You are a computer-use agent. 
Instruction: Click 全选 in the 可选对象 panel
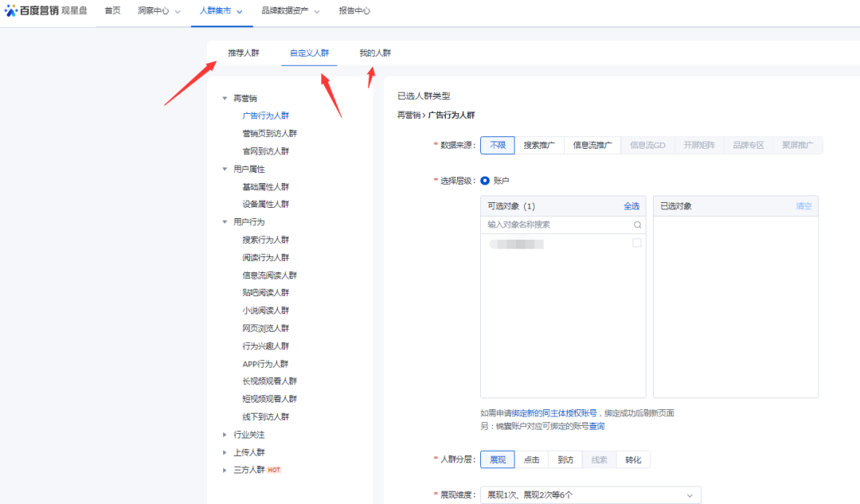(631, 206)
